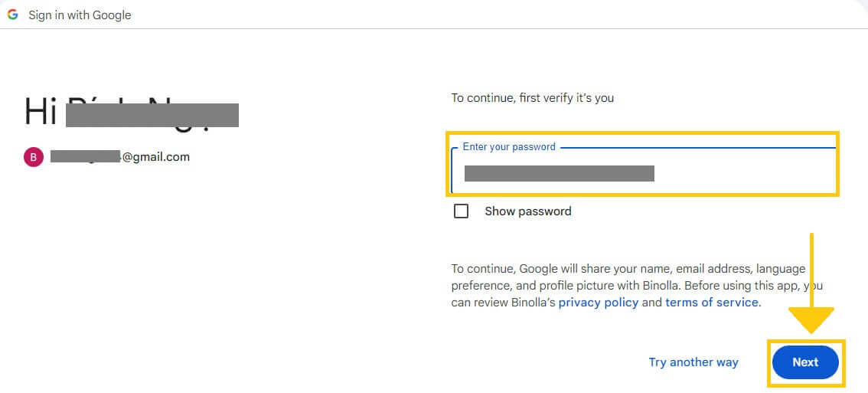
Task: Click the gray redacted email prefix
Action: pos(86,157)
